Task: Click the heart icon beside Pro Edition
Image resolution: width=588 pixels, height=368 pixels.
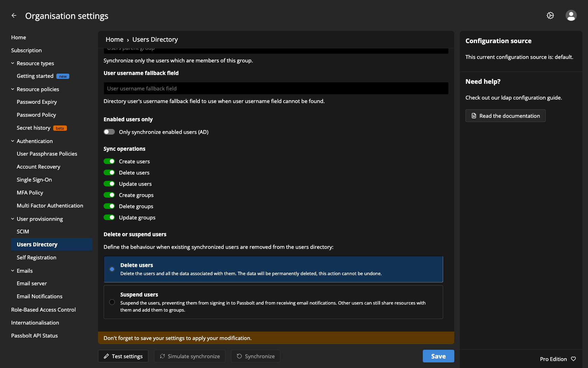Action: 573,359
